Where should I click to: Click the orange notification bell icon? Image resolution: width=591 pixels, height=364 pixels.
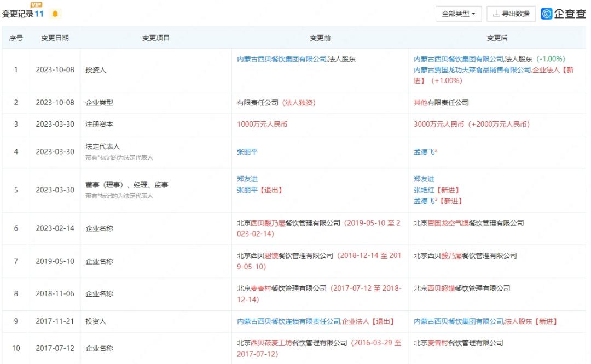point(55,14)
